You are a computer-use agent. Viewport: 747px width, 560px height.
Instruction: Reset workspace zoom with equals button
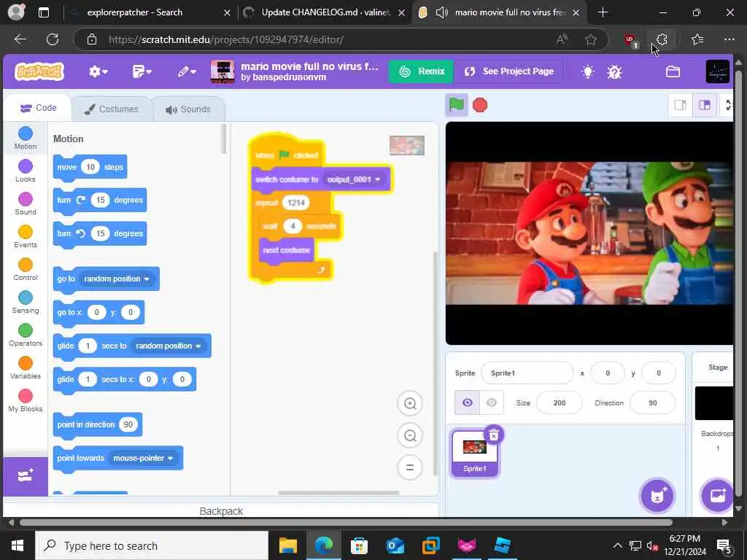click(410, 467)
